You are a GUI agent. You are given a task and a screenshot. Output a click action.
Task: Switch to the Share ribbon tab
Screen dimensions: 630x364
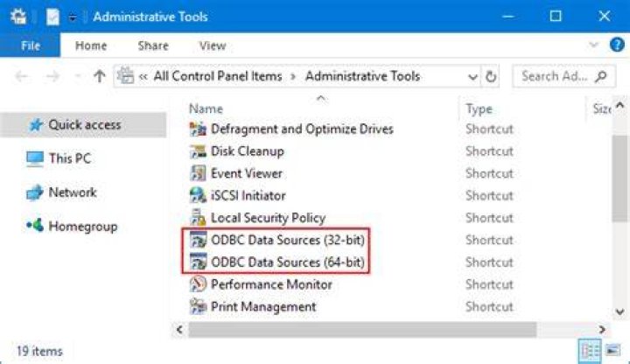153,45
